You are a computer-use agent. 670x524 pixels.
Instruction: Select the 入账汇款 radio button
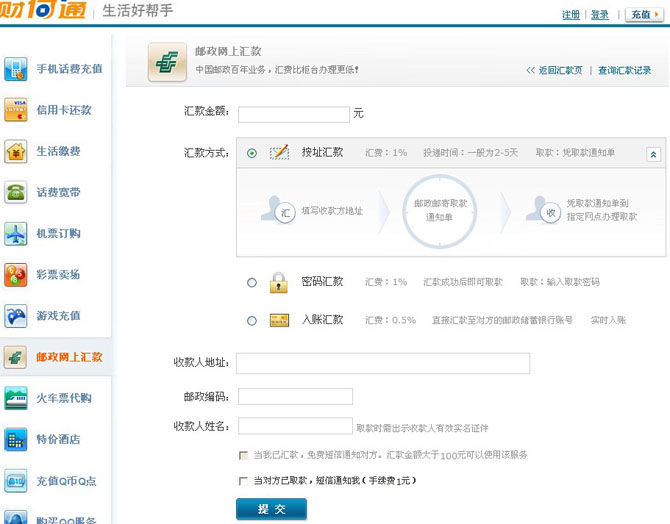coord(252,321)
